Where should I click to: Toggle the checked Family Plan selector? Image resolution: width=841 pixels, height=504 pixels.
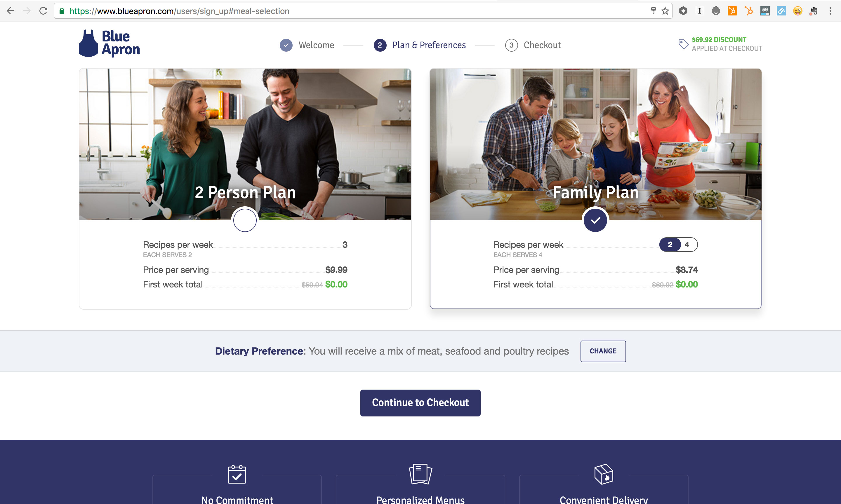tap(595, 220)
